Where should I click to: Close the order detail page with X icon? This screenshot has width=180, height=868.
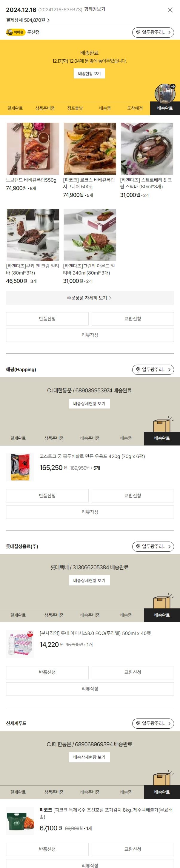[170, 10]
